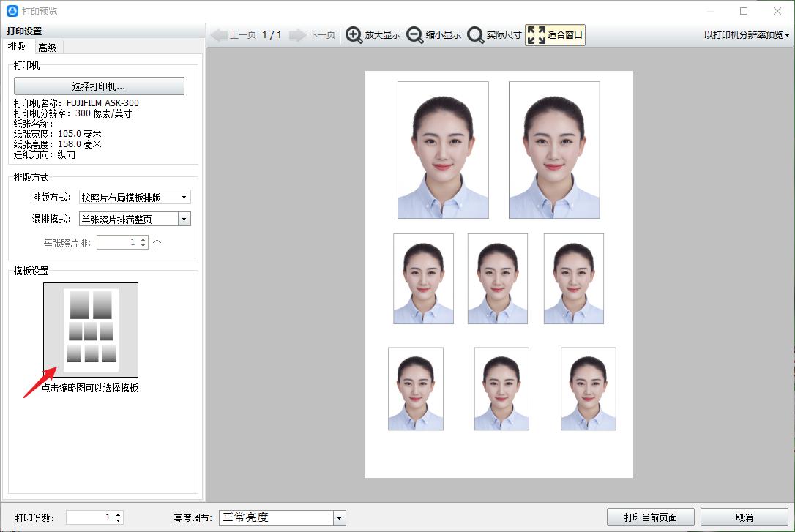This screenshot has height=532, width=795.
Task: Click the app icon in title bar
Action: click(x=12, y=11)
